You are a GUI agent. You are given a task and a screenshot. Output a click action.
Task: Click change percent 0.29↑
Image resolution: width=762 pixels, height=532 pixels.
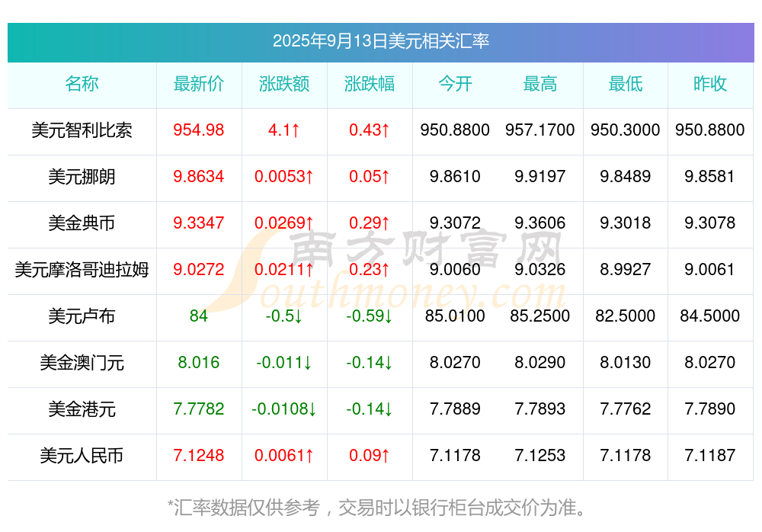coord(370,223)
